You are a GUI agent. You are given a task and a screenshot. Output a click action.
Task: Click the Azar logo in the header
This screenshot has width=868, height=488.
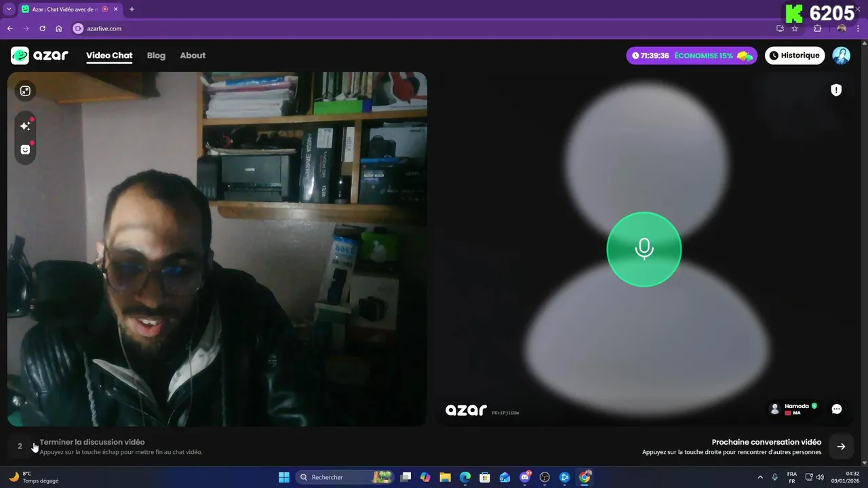click(39, 56)
